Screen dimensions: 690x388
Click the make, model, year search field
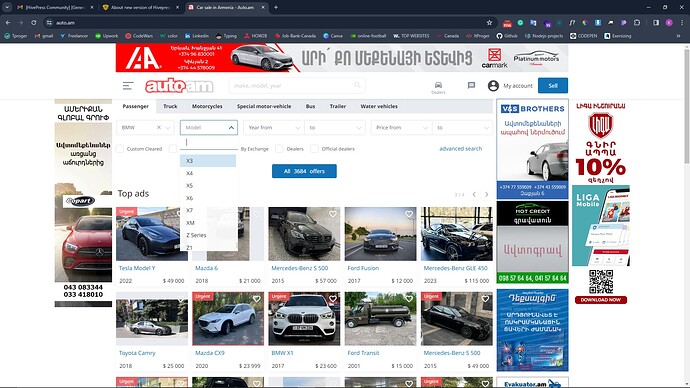tap(297, 85)
